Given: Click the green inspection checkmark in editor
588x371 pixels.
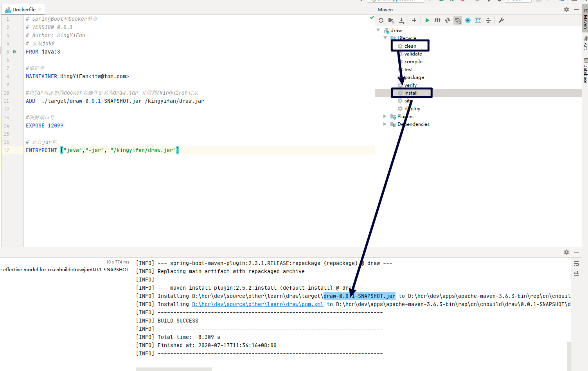Looking at the screenshot, I should [x=372, y=18].
